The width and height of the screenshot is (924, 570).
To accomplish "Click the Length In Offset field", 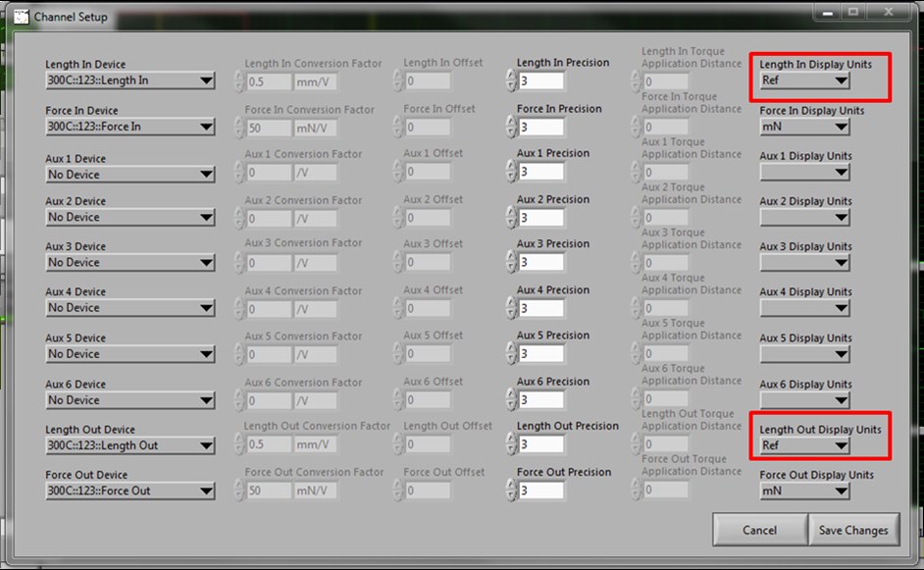I will [x=428, y=80].
